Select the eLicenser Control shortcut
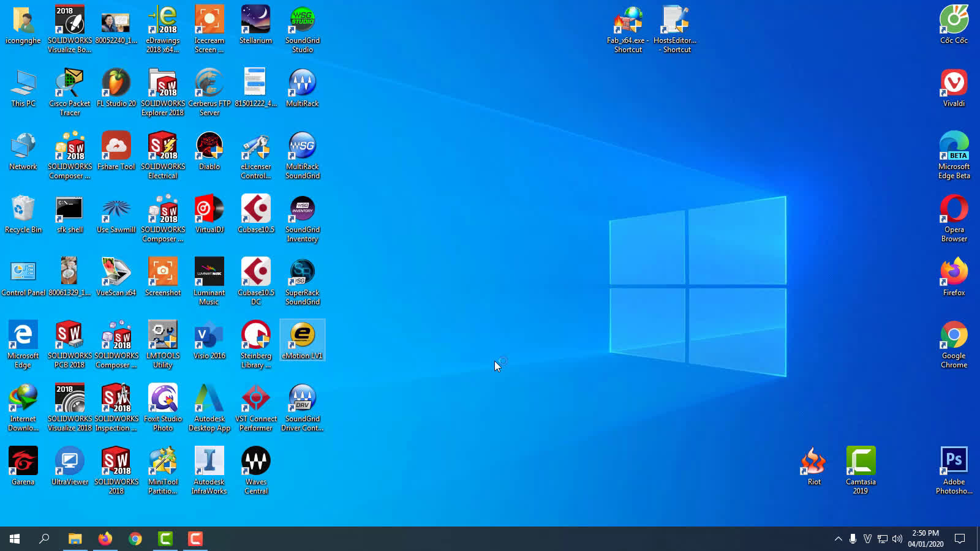Image resolution: width=980 pixels, height=551 pixels. click(x=256, y=156)
